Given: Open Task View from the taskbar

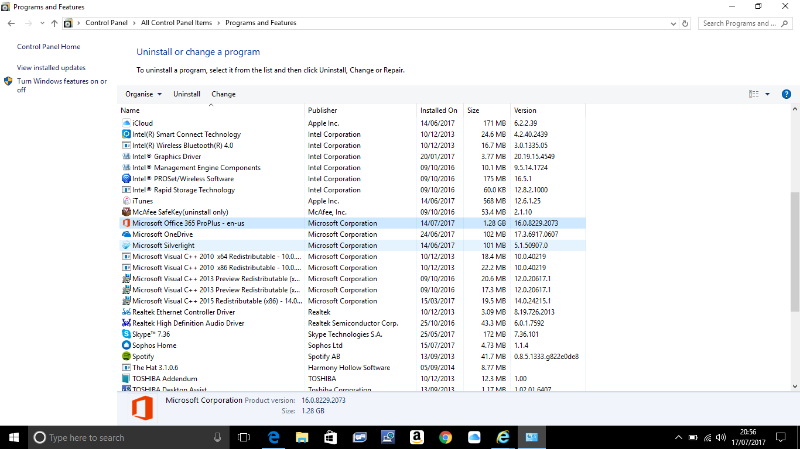Looking at the screenshot, I should 244,437.
